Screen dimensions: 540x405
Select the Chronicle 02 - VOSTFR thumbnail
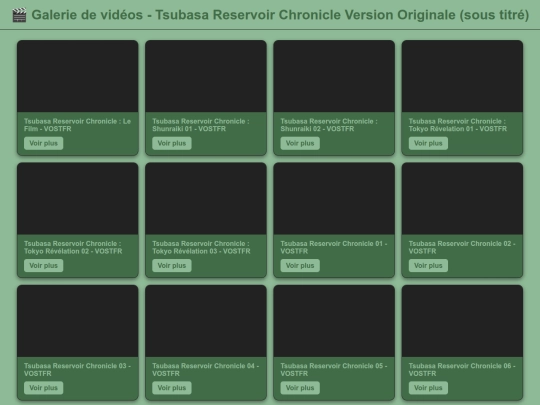tap(462, 199)
